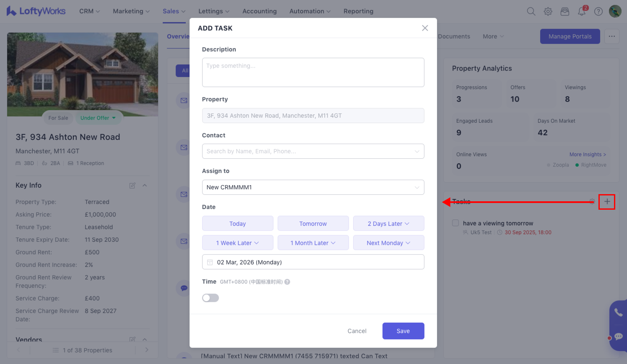Open the Reporting menu item
Image resolution: width=627 pixels, height=364 pixels.
pos(358,12)
